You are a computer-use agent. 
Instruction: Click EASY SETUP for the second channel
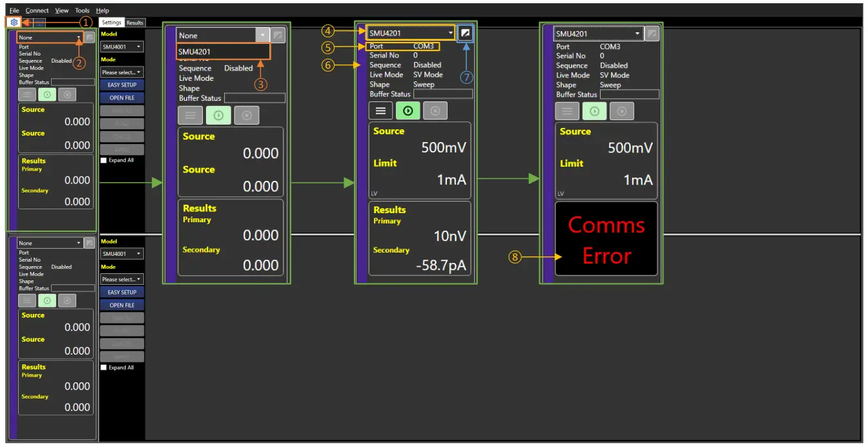122,292
